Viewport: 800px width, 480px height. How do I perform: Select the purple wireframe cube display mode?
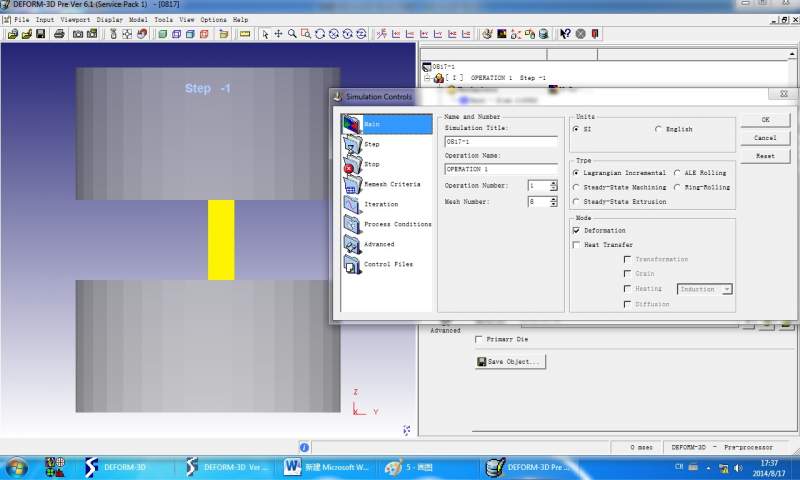pos(177,34)
